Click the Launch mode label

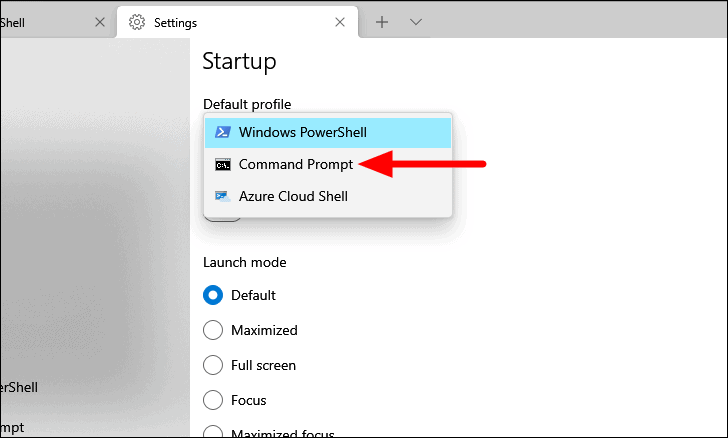pyautogui.click(x=245, y=262)
